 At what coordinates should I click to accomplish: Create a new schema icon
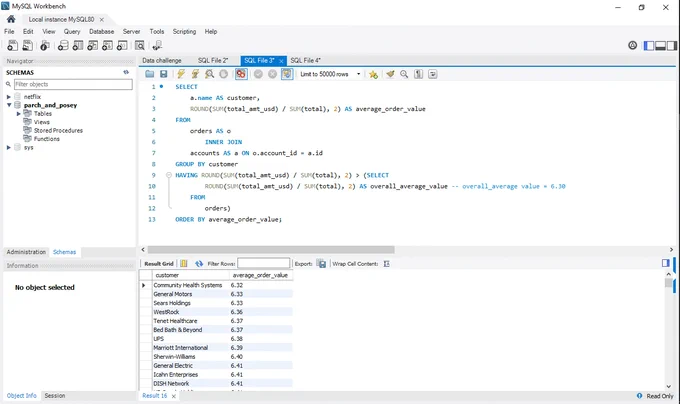coord(63,45)
